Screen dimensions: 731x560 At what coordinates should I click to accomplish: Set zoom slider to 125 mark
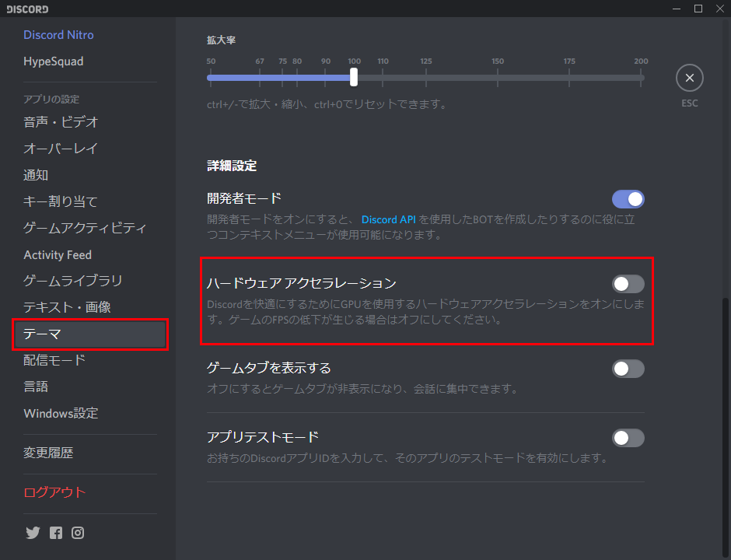coord(425,78)
